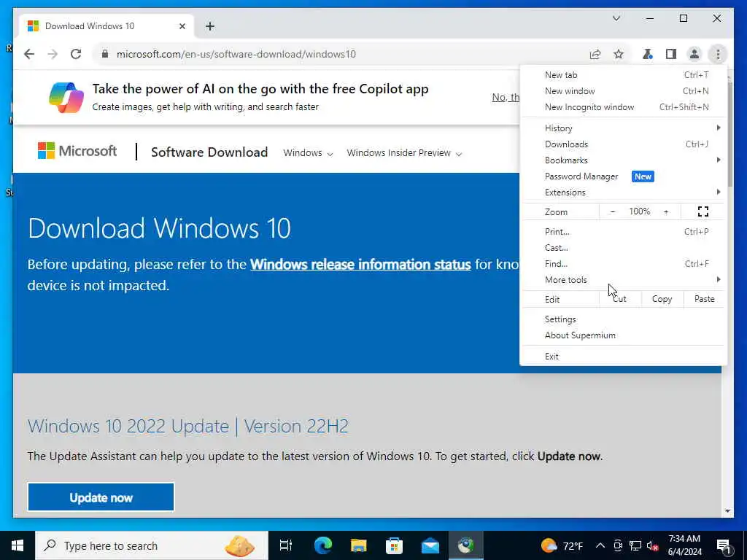The width and height of the screenshot is (747, 560).
Task: Click Paste in the Edit row
Action: 704,299
